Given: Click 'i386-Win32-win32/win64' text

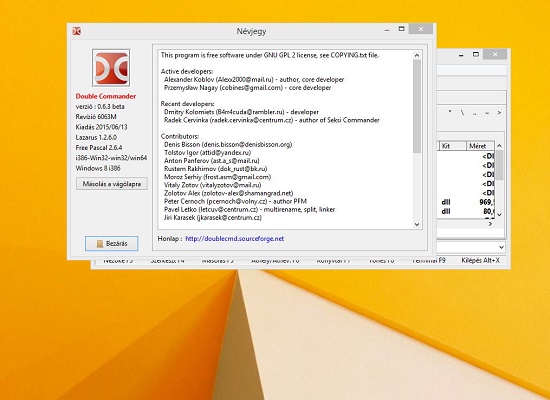Looking at the screenshot, I should pos(111,158).
